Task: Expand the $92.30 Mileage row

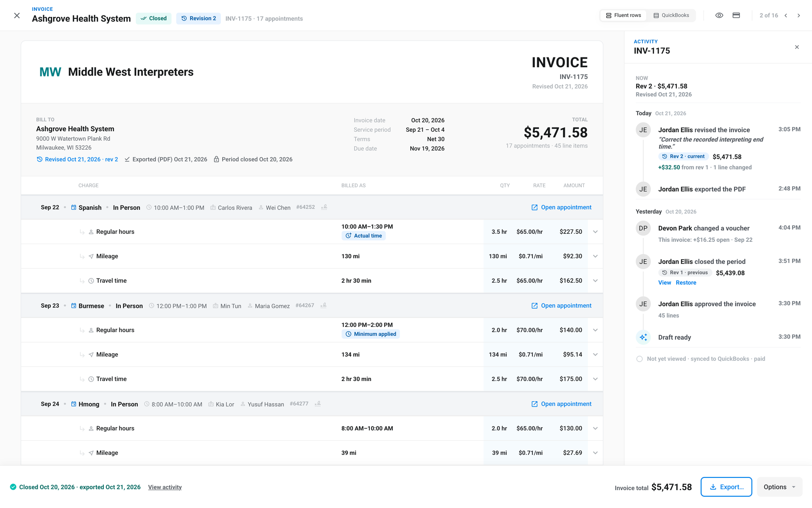Action: coord(595,256)
